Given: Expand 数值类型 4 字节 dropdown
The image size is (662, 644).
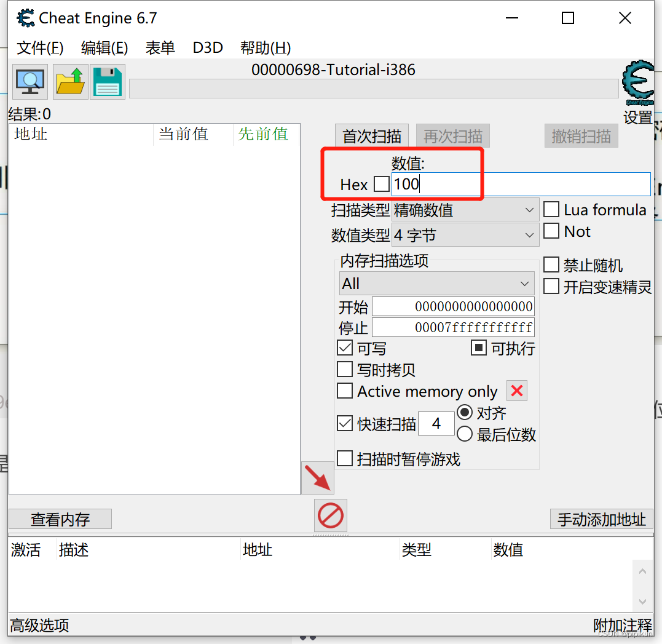Looking at the screenshot, I should 465,235.
